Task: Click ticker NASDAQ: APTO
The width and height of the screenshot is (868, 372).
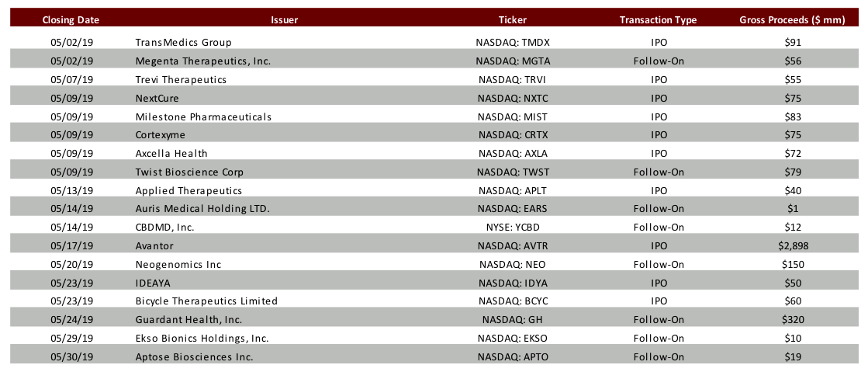Action: 512,356
